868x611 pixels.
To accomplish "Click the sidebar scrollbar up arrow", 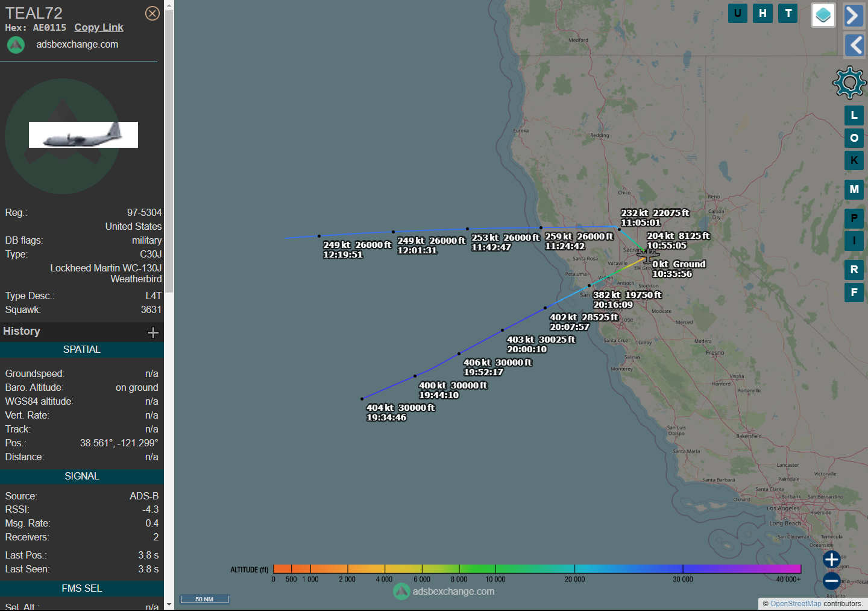I will coord(169,5).
